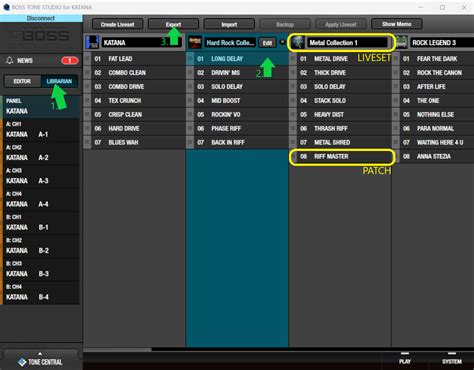Toggle the handle box of COMBO CLEAN patch
474x370 pixels.
click(x=87, y=73)
